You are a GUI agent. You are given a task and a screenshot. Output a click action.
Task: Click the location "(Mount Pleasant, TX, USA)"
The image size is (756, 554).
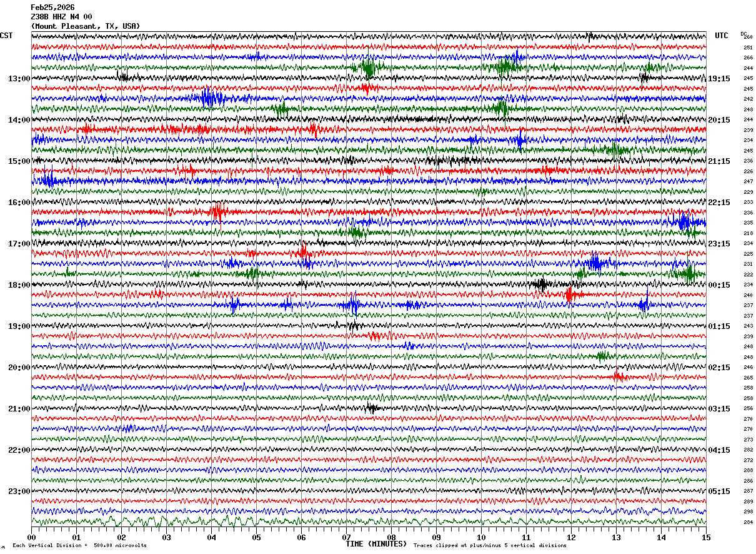(85, 26)
